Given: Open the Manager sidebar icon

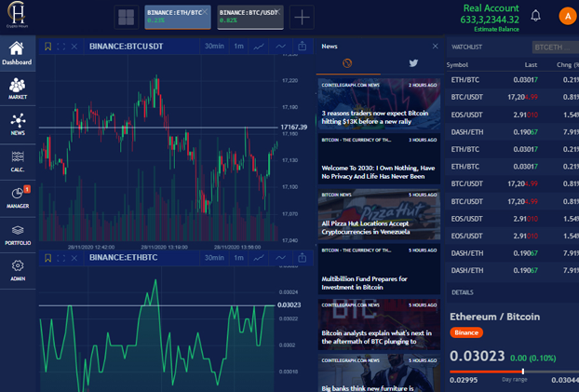Looking at the screenshot, I should click(17, 196).
